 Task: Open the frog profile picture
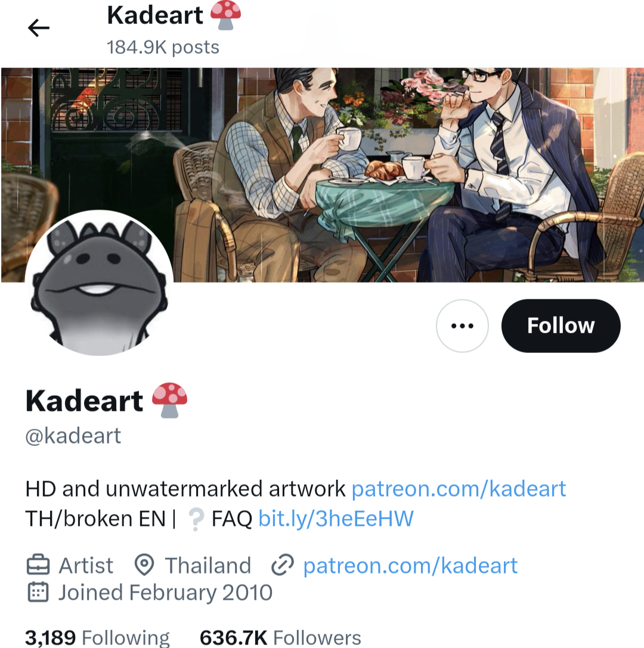99,283
